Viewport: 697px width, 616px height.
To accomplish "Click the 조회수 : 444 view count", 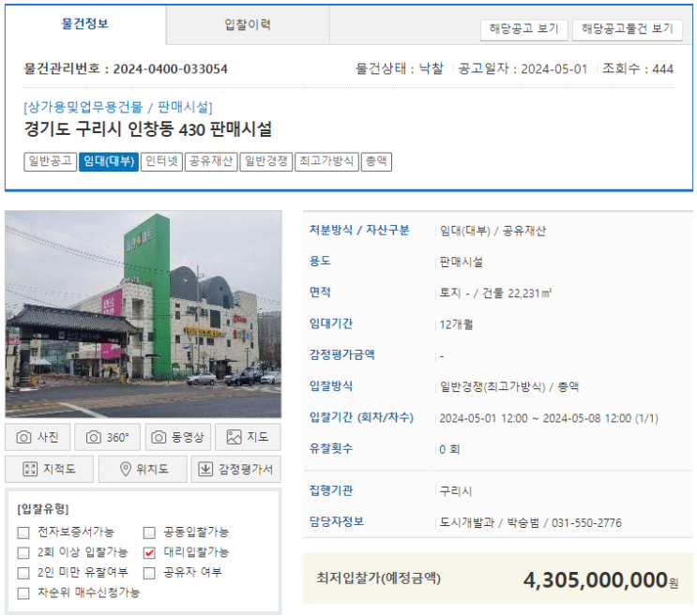I will coord(638,68).
